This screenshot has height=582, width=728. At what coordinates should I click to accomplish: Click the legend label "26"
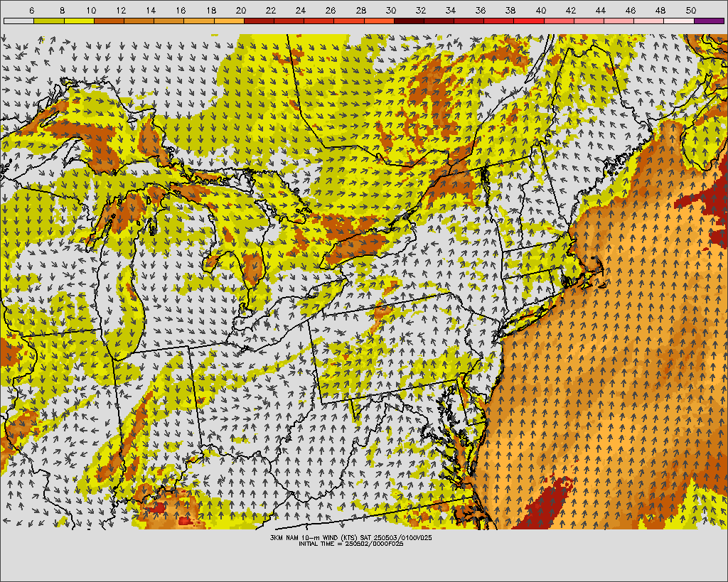(331, 10)
